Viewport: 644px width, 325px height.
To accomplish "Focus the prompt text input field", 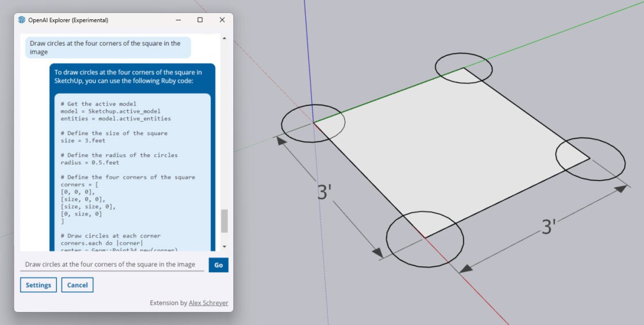I will pos(112,265).
